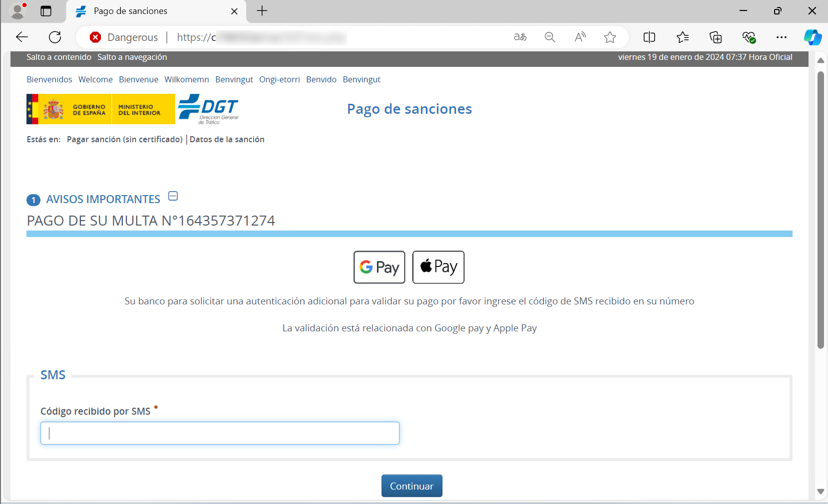Activate the Read aloud icon
828x504 pixels.
click(x=580, y=37)
